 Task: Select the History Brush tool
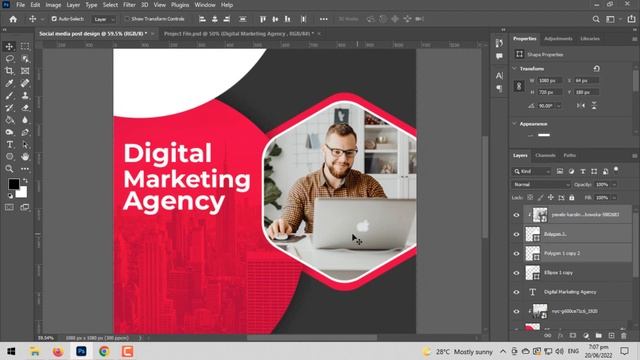pos(9,108)
